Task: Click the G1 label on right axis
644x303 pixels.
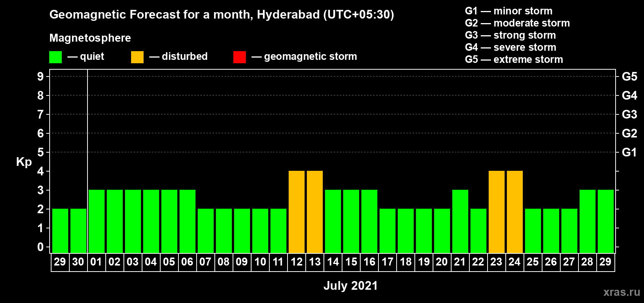Action: click(630, 152)
